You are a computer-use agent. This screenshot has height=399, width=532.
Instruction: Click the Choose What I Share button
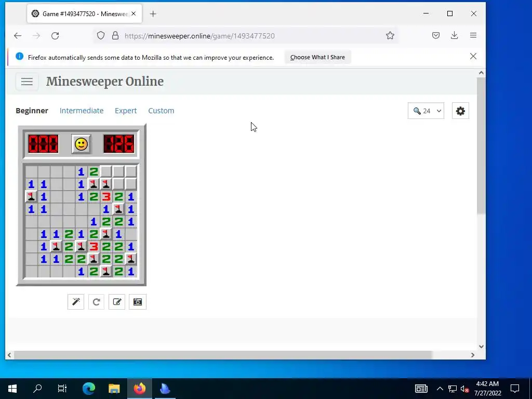tap(317, 57)
